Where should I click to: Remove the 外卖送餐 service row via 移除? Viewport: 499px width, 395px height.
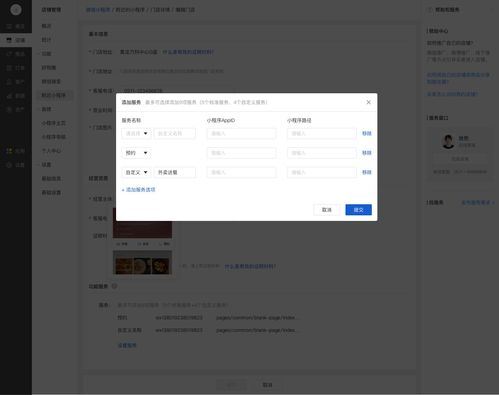[x=367, y=172]
